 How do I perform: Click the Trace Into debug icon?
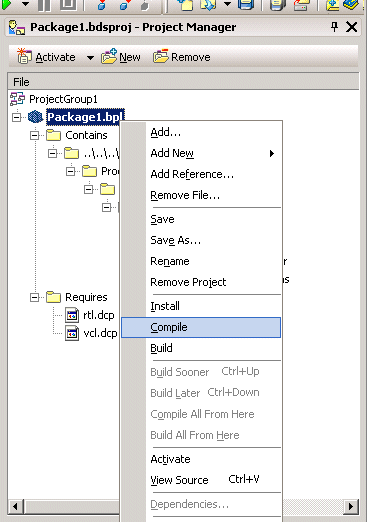point(102,4)
